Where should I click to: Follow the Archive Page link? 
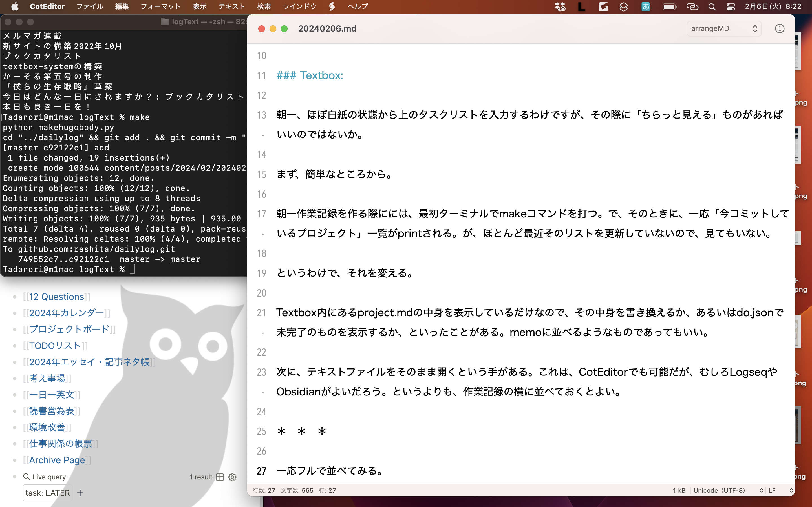click(x=56, y=460)
